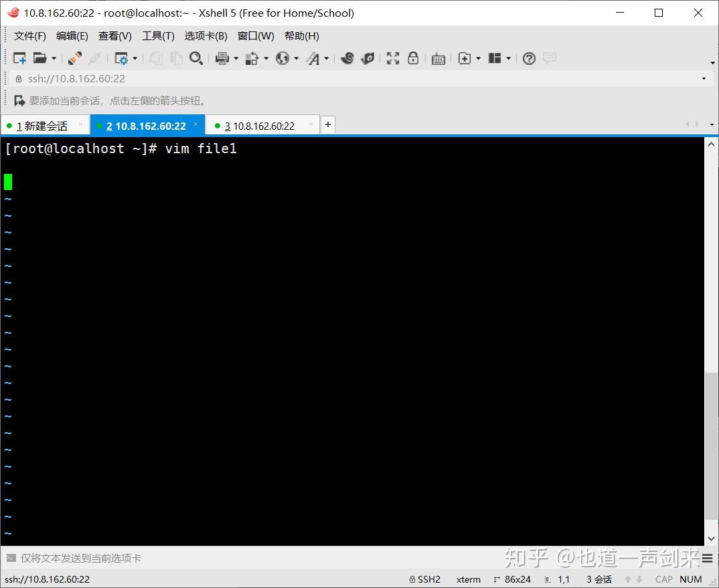
Task: Open the 帮助(H) menu
Action: click(x=302, y=35)
